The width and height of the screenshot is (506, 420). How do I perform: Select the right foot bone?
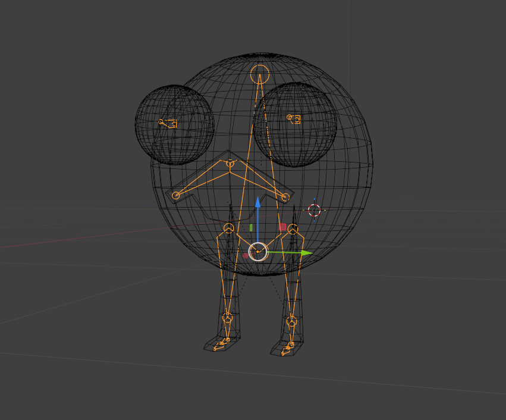(x=287, y=349)
